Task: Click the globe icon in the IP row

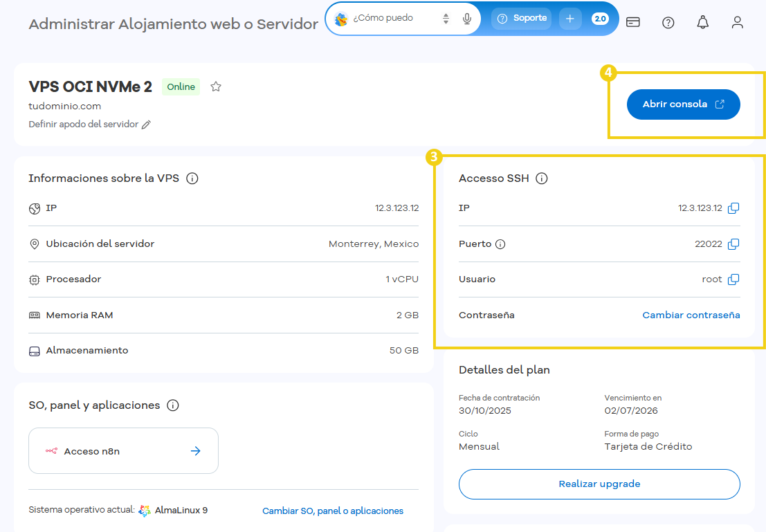Action: click(34, 209)
